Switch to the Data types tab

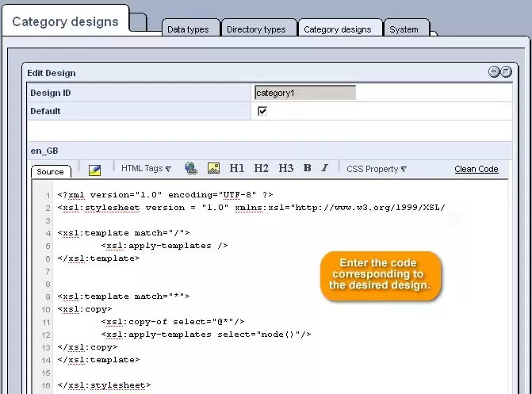point(188,29)
